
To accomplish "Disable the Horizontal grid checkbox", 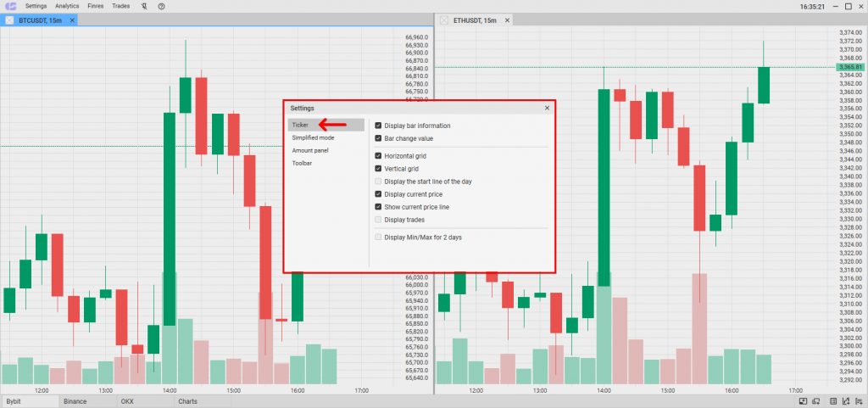I will pos(378,156).
